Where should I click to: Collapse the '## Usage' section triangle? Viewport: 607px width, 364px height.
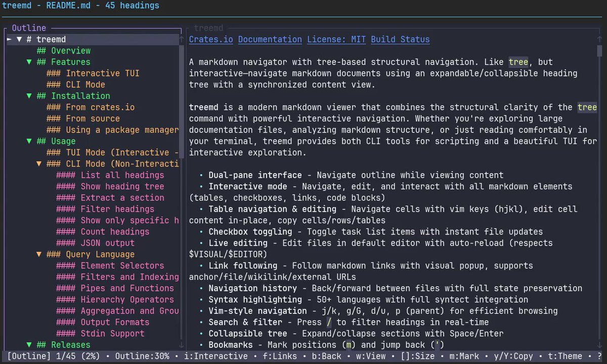point(29,142)
